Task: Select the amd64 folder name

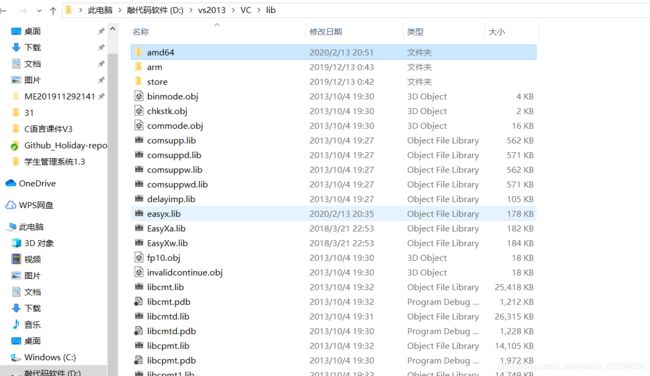Action: click(x=160, y=52)
